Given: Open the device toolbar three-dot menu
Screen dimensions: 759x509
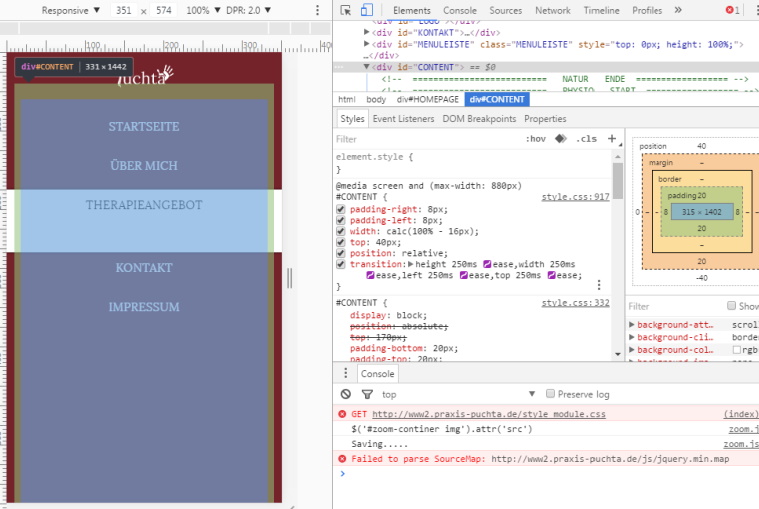Looking at the screenshot, I should (x=318, y=10).
